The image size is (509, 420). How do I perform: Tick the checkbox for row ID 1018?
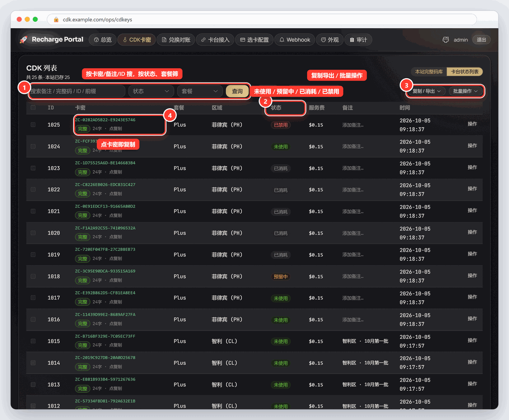[x=33, y=276]
